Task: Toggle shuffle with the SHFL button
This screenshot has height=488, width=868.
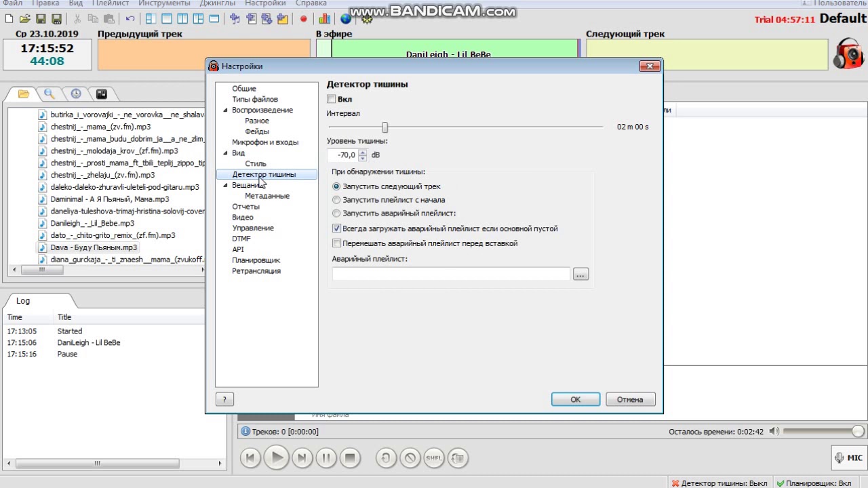Action: pos(434,457)
